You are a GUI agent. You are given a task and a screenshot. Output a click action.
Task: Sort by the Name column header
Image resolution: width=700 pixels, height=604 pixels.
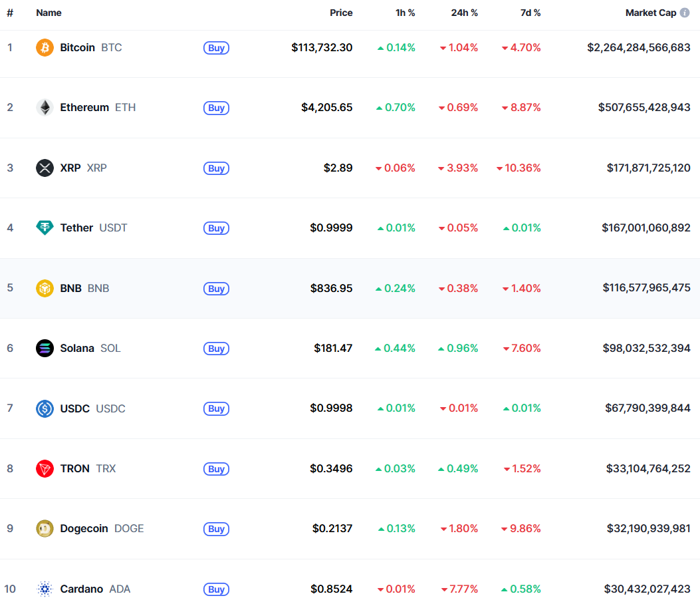(49, 13)
